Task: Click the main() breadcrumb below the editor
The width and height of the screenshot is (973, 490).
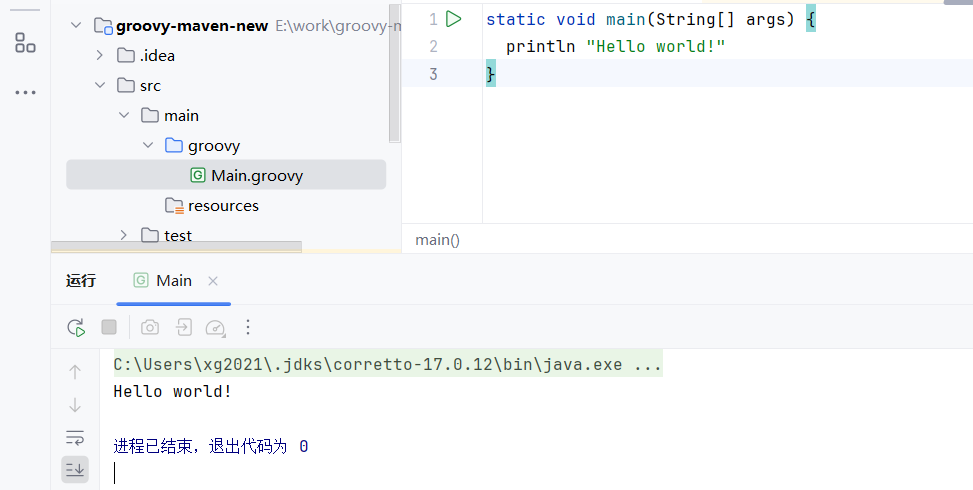Action: [x=438, y=240]
